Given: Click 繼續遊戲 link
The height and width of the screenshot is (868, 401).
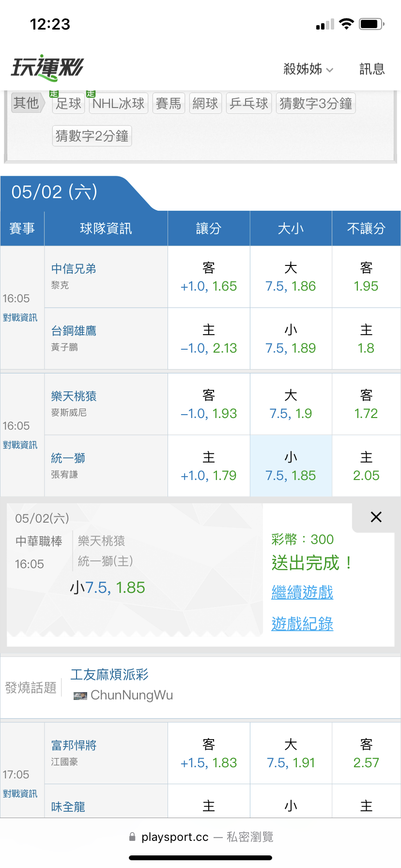Looking at the screenshot, I should point(302,592).
